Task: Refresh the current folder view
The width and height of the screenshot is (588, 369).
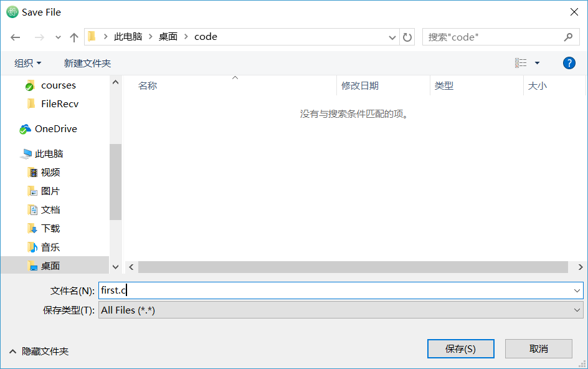Action: pos(407,37)
